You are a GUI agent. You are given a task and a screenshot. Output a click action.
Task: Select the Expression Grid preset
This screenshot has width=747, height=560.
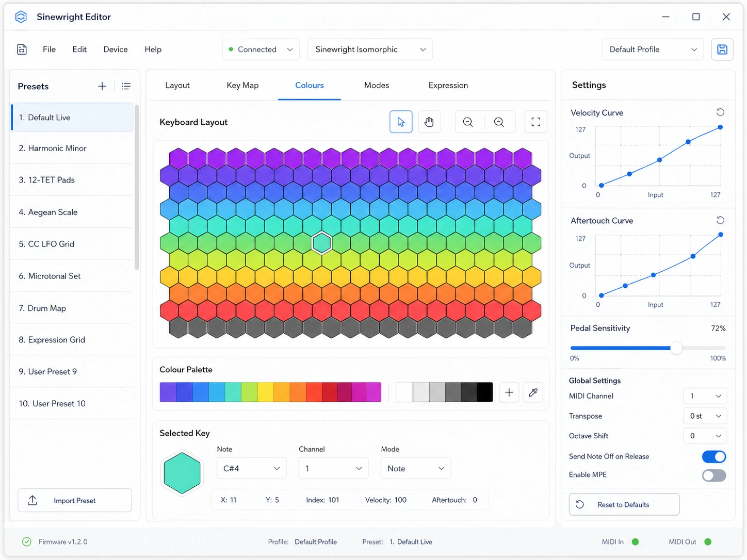tap(72, 340)
